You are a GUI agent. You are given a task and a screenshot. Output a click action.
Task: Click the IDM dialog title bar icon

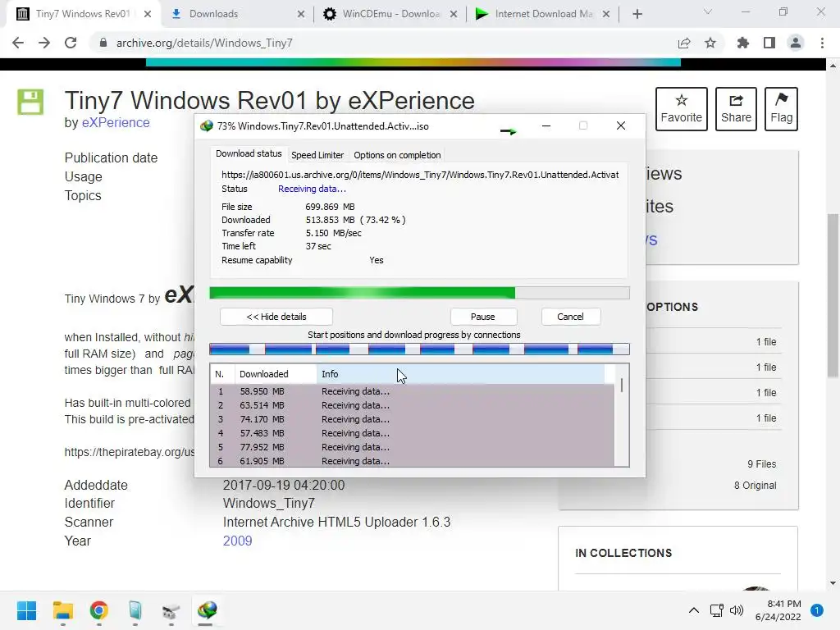tap(206, 126)
